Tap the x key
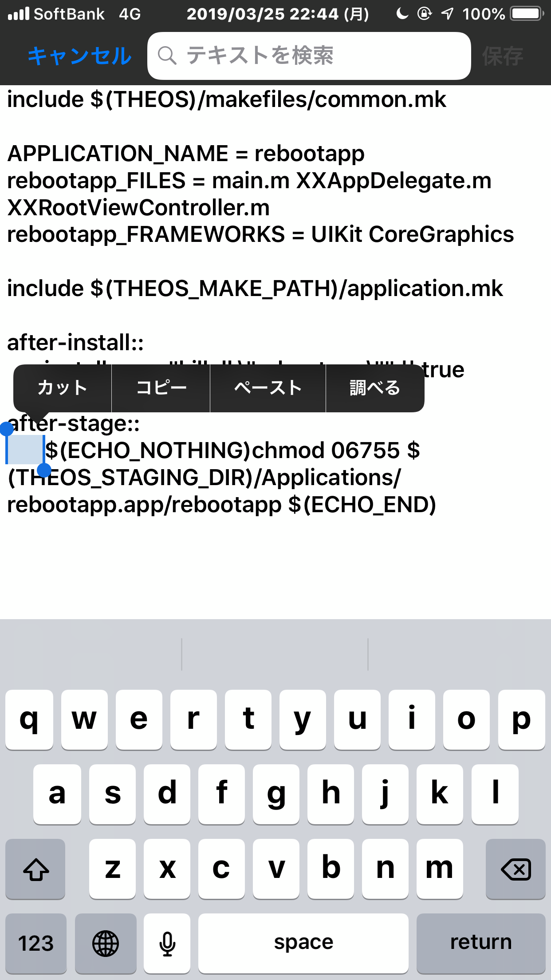551x980 pixels. point(167,869)
